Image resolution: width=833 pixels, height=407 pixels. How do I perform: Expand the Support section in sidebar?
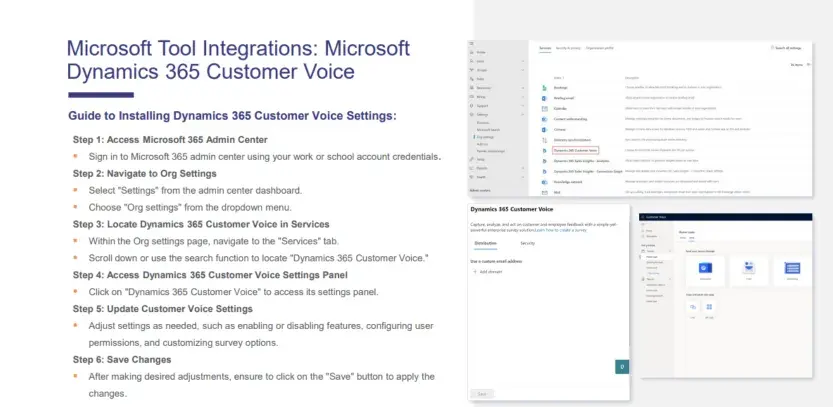tap(523, 106)
